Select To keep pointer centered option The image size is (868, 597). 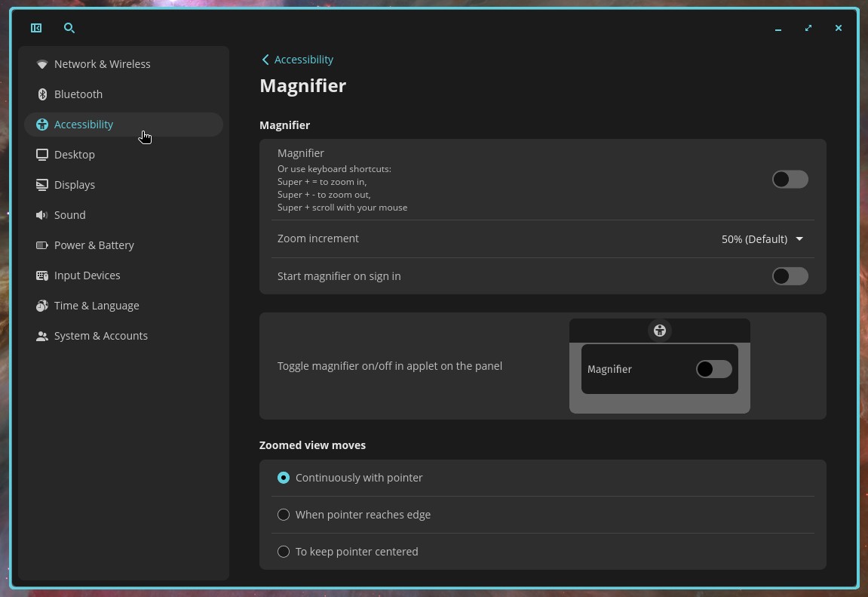tap(284, 552)
